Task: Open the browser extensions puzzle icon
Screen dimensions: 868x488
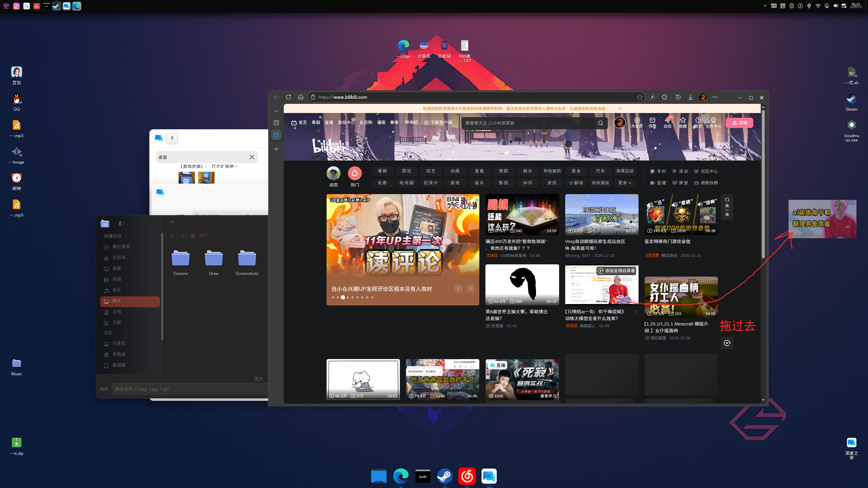Action: pyautogui.click(x=664, y=97)
